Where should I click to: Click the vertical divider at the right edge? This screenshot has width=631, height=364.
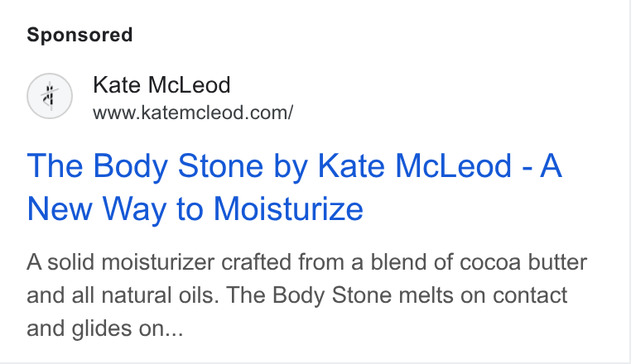click(x=629, y=182)
